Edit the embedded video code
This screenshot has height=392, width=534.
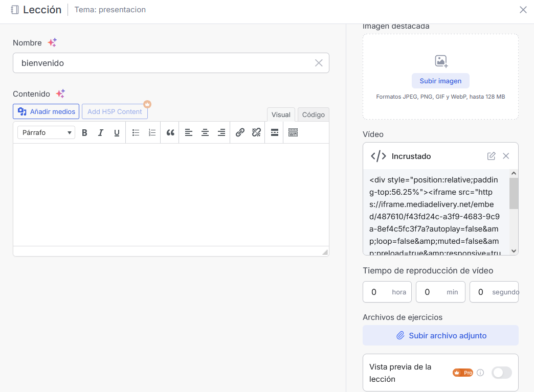491,156
